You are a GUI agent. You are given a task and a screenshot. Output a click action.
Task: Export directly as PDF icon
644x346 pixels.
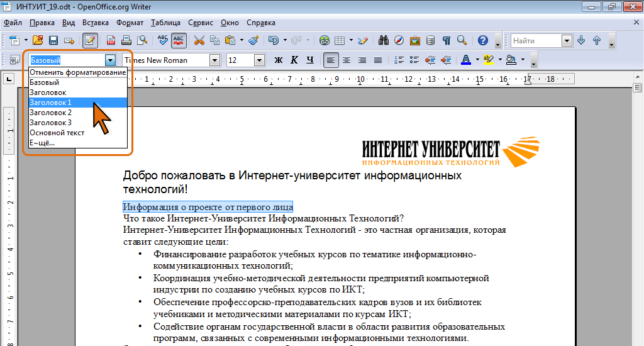point(111,40)
